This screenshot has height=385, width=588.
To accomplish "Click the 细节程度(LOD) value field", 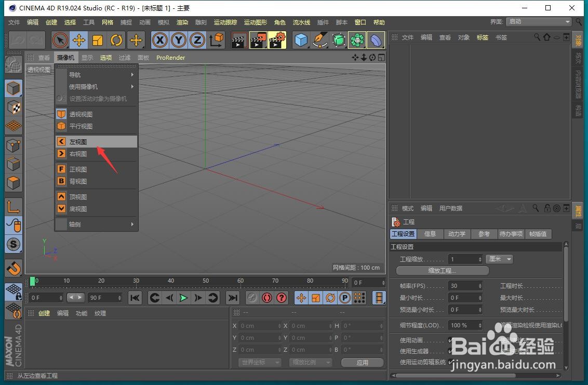I will [465, 325].
